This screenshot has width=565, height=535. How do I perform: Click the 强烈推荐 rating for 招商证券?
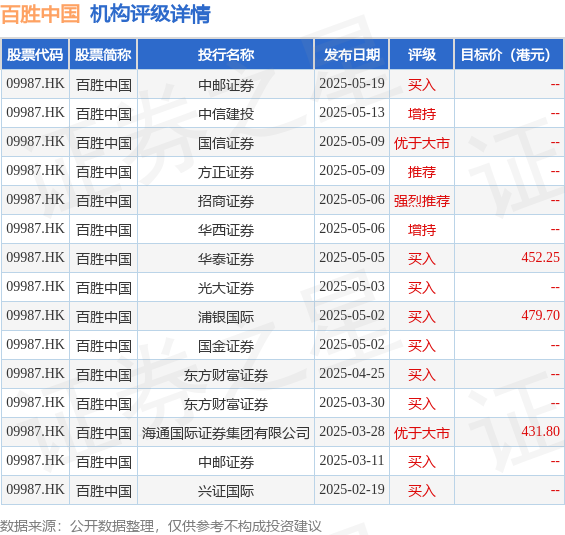point(422,201)
